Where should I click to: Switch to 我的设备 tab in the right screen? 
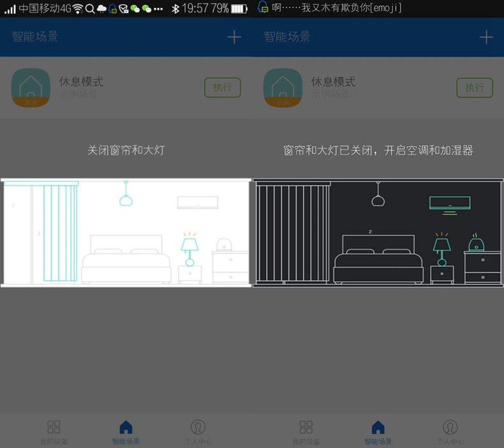(x=306, y=431)
